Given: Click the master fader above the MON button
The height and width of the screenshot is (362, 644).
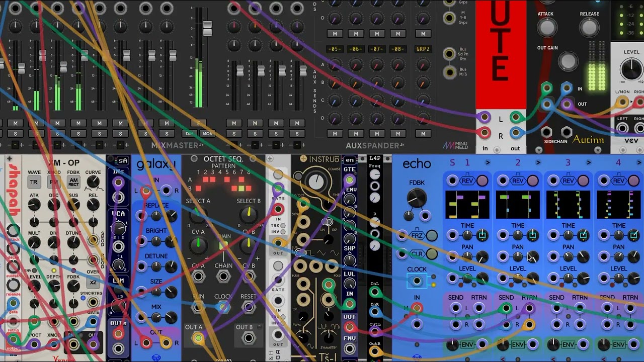Looking at the screenshot, I should 207,28.
